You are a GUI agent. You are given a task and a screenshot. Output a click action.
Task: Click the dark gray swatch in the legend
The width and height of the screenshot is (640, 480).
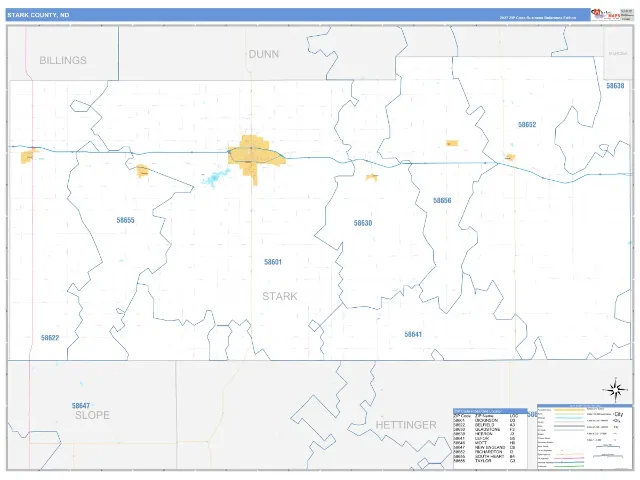click(x=569, y=426)
